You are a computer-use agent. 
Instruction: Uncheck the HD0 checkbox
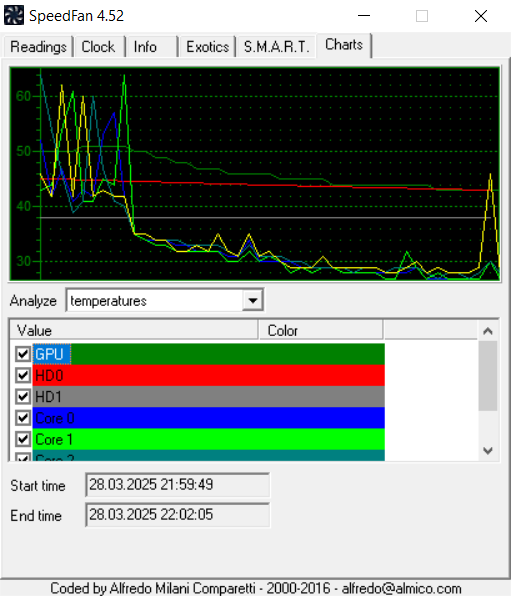coord(23,376)
